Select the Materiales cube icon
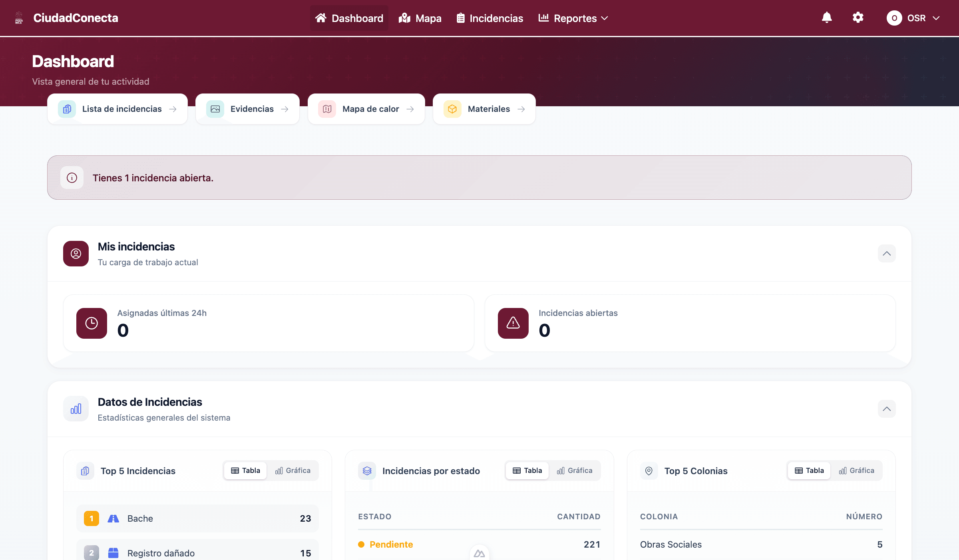 pyautogui.click(x=452, y=109)
